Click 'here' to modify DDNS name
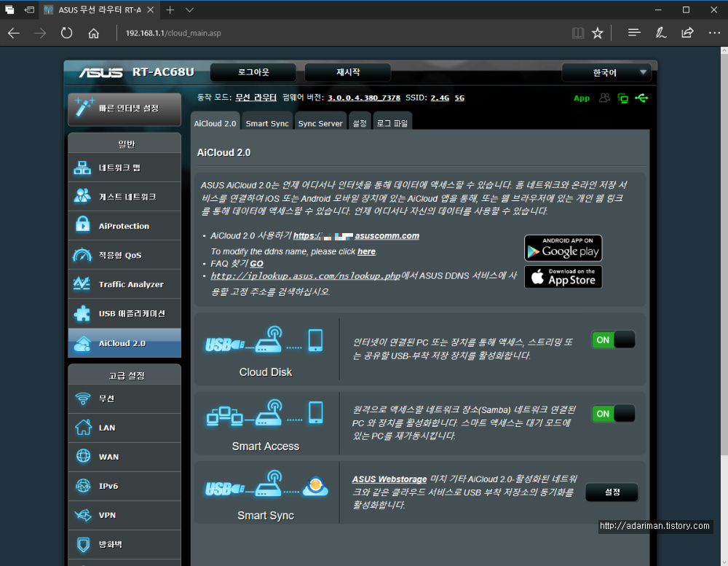Viewport: 728px width, 566px height. point(366,251)
